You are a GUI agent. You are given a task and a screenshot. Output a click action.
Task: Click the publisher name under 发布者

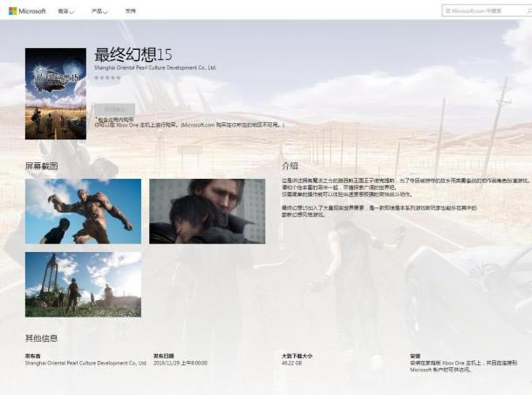[85, 363]
